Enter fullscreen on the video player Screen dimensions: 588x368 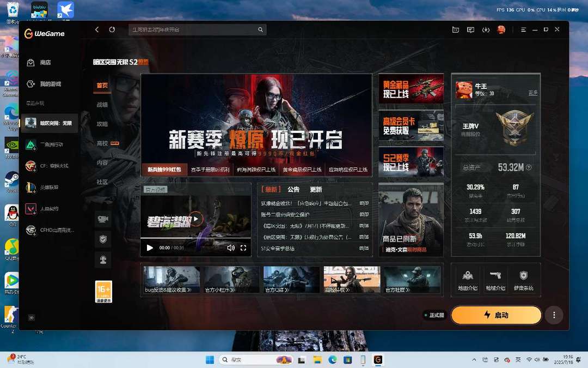click(243, 248)
